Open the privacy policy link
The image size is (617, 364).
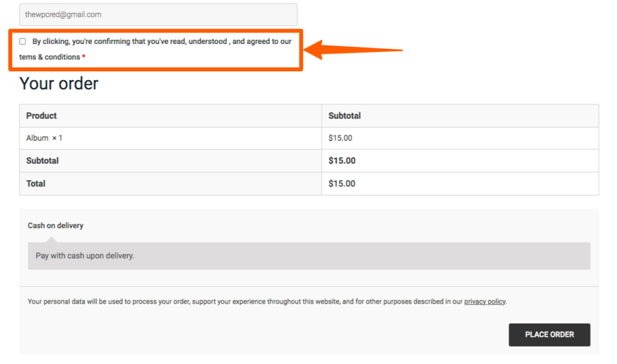coord(484,301)
